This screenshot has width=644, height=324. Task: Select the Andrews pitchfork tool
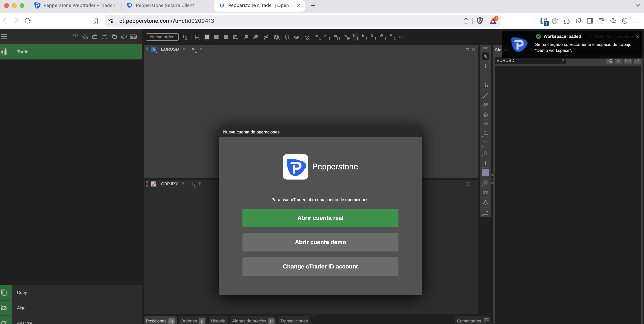coord(485,124)
